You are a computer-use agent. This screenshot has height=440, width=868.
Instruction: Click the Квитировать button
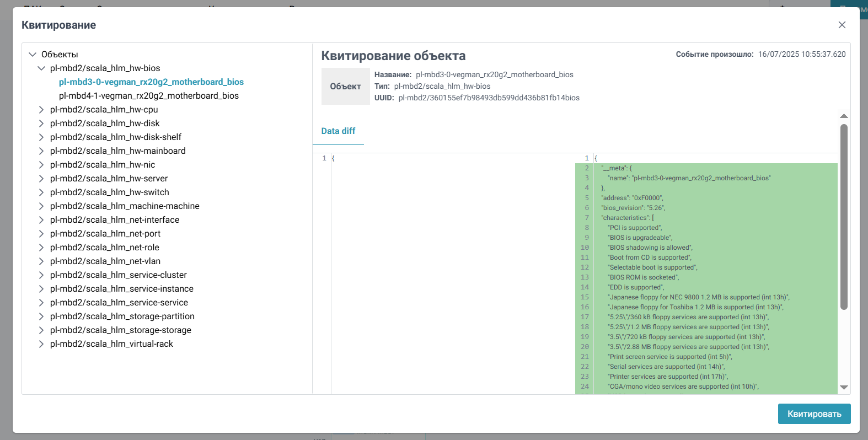tap(814, 414)
